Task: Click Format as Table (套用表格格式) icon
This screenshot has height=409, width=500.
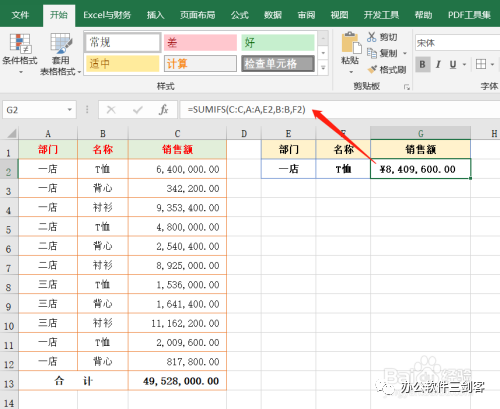Action: (61, 43)
